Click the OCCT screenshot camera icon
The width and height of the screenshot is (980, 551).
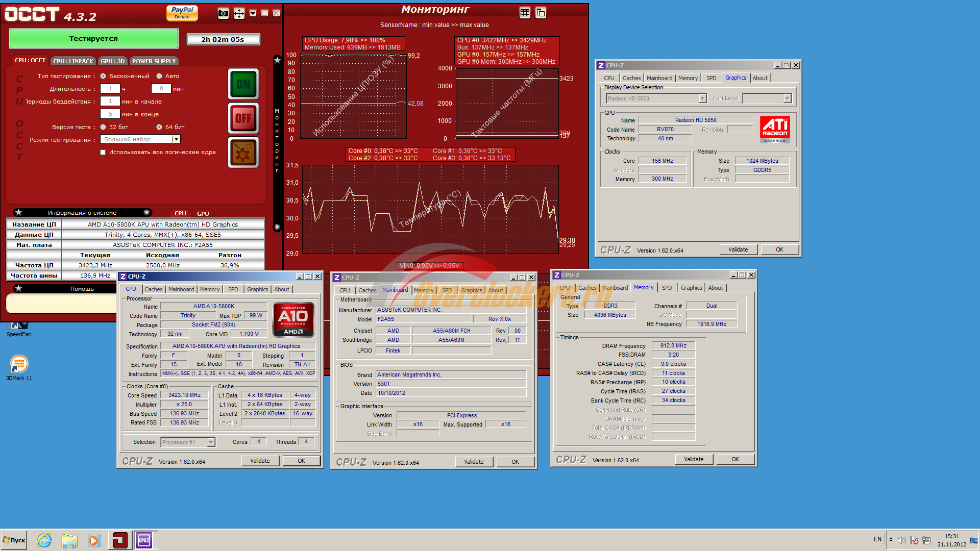point(223,13)
